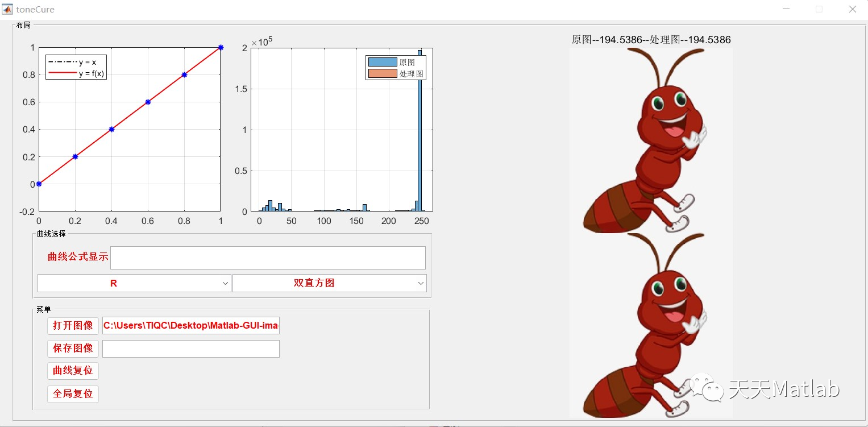
Task: Close the toneCure window
Action: click(852, 9)
